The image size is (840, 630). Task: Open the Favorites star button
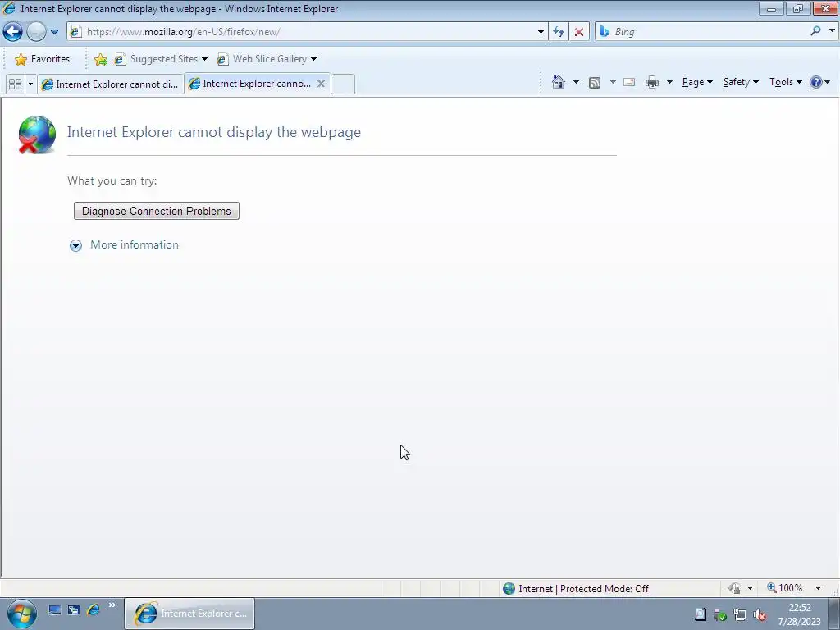point(43,59)
